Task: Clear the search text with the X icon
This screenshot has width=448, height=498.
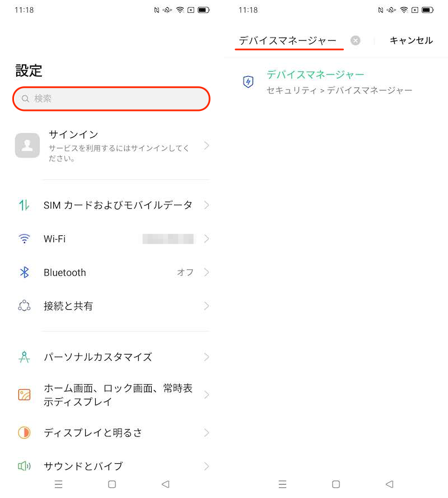Action: [356, 40]
